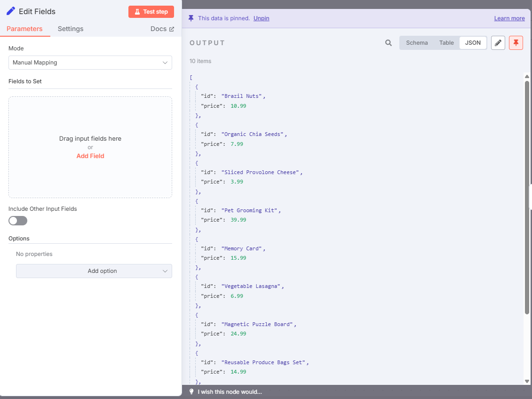
Task: Expand the Add option dropdown
Action: click(x=94, y=271)
